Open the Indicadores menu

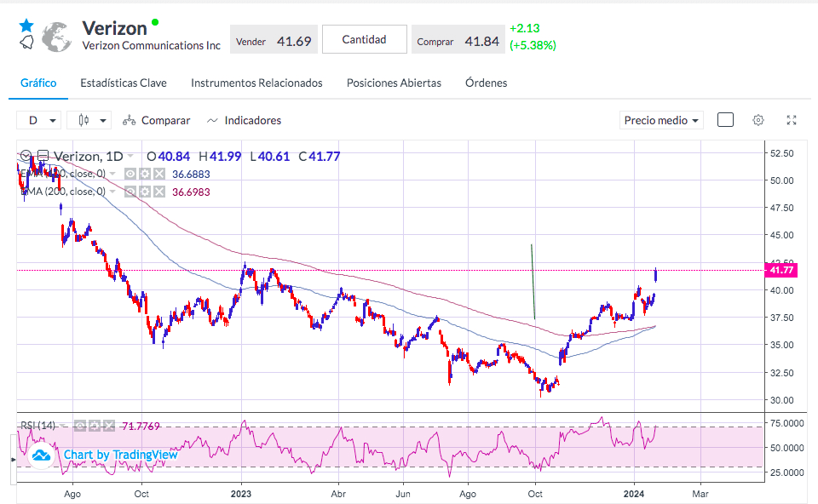[244, 120]
